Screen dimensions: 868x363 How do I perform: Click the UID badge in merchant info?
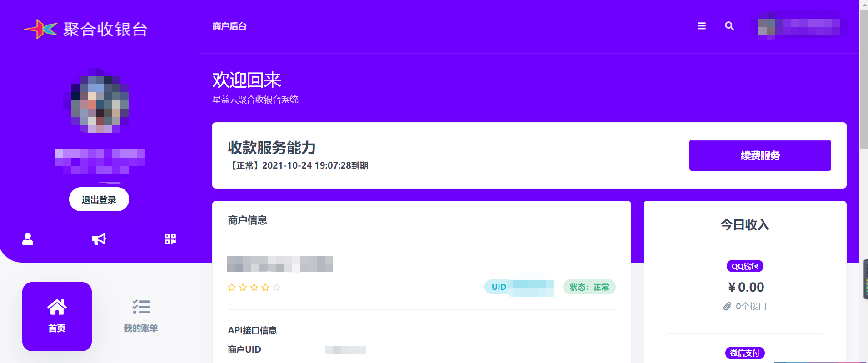click(519, 287)
